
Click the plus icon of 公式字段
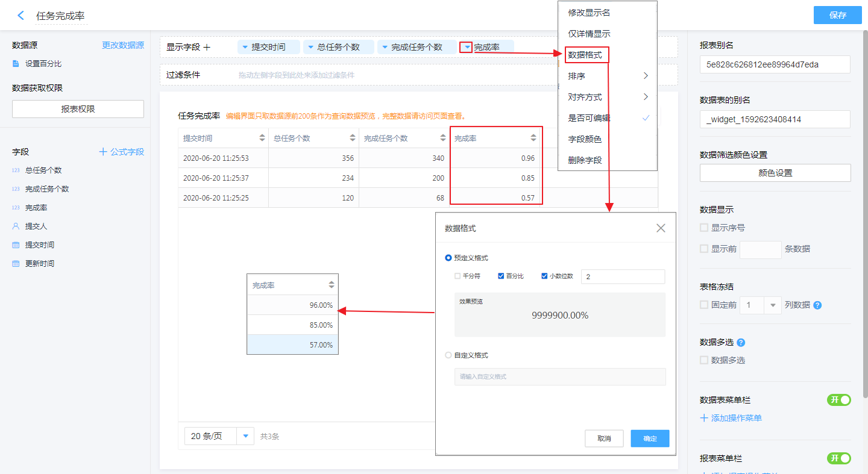(x=103, y=152)
